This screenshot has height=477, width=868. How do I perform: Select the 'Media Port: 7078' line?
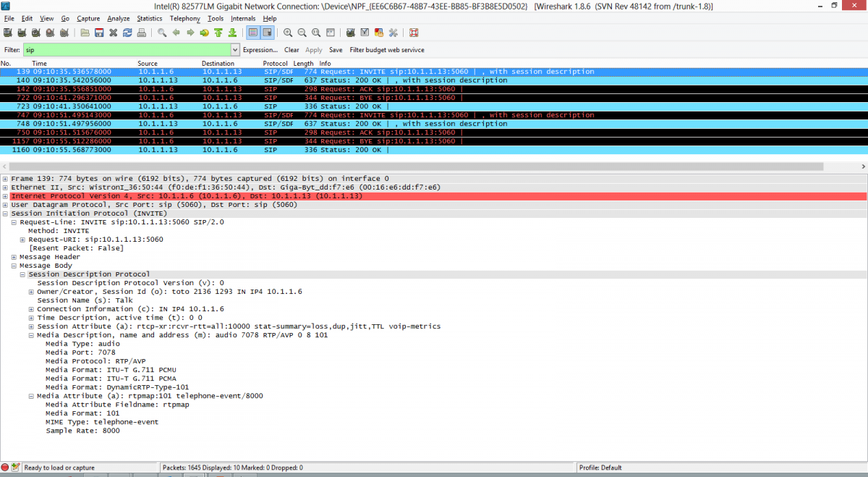pyautogui.click(x=80, y=353)
